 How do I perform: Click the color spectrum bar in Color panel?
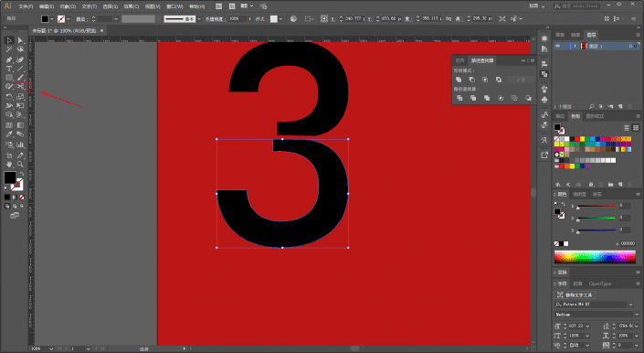pos(595,257)
